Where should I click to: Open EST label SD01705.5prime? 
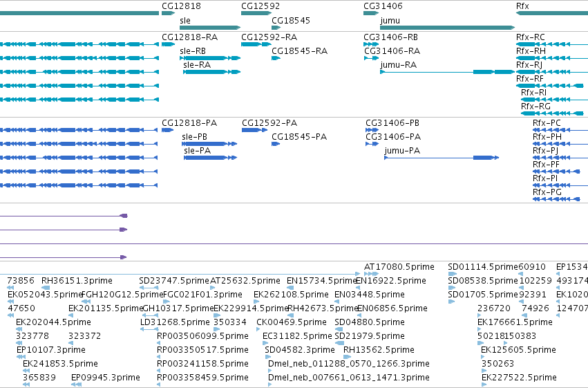pyautogui.click(x=482, y=295)
